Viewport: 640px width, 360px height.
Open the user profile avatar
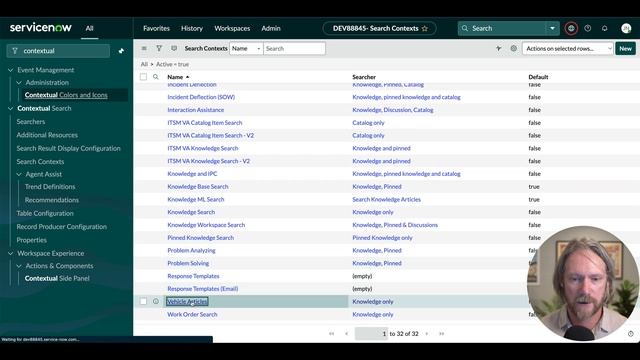pyautogui.click(x=626, y=28)
